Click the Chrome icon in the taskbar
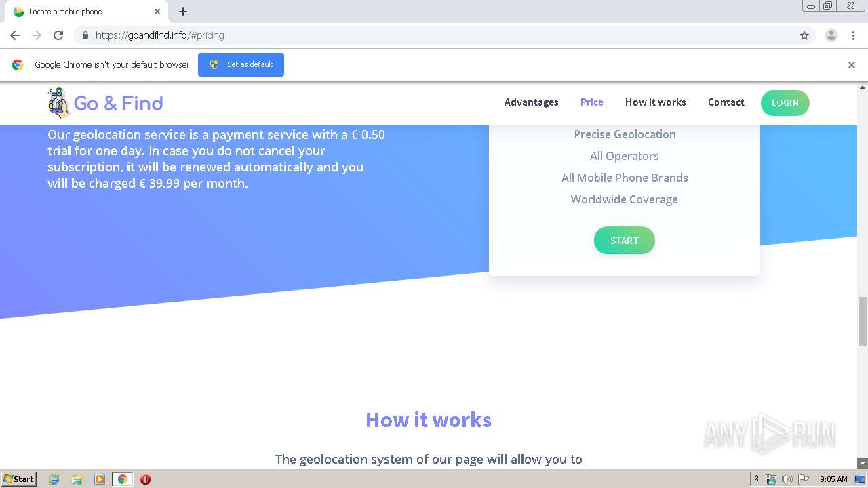Viewport: 868px width, 488px height. pyautogui.click(x=123, y=479)
